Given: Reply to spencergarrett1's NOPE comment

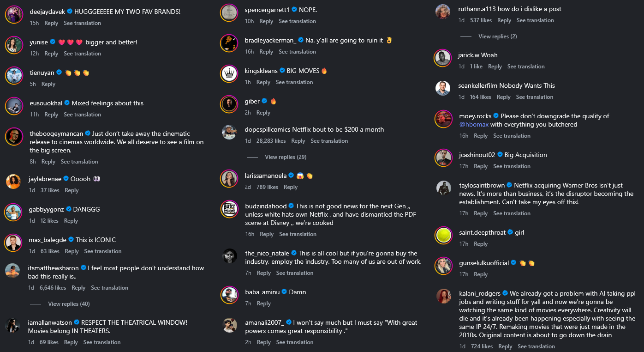Looking at the screenshot, I should 266,21.
